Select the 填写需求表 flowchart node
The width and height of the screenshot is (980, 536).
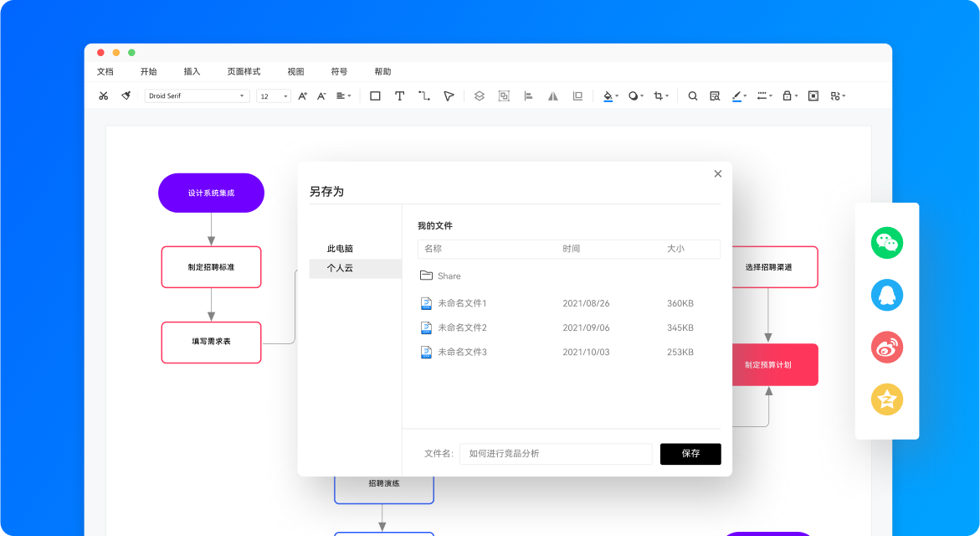[211, 342]
